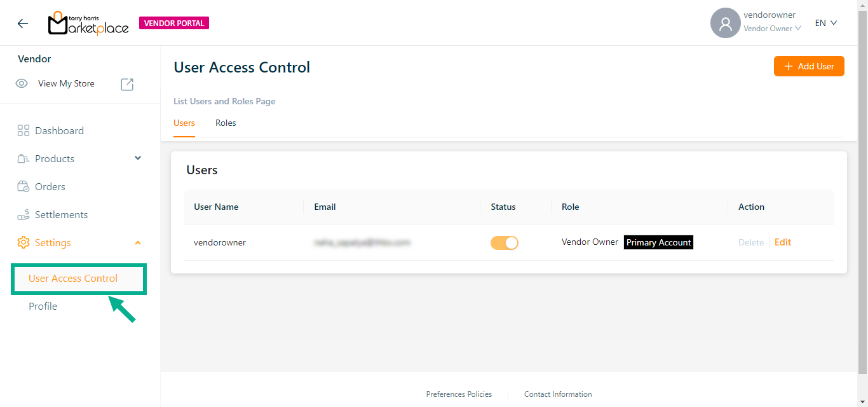868x407 pixels.
Task: Click the eye icon beside View My Store
Action: click(x=22, y=84)
